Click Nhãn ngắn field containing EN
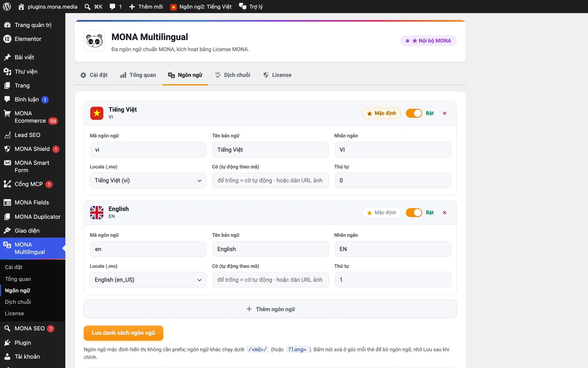This screenshot has height=368, width=588. point(393,249)
